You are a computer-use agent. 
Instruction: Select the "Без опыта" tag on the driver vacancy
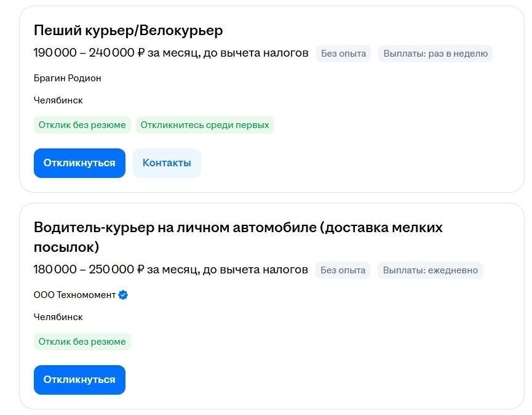point(342,270)
